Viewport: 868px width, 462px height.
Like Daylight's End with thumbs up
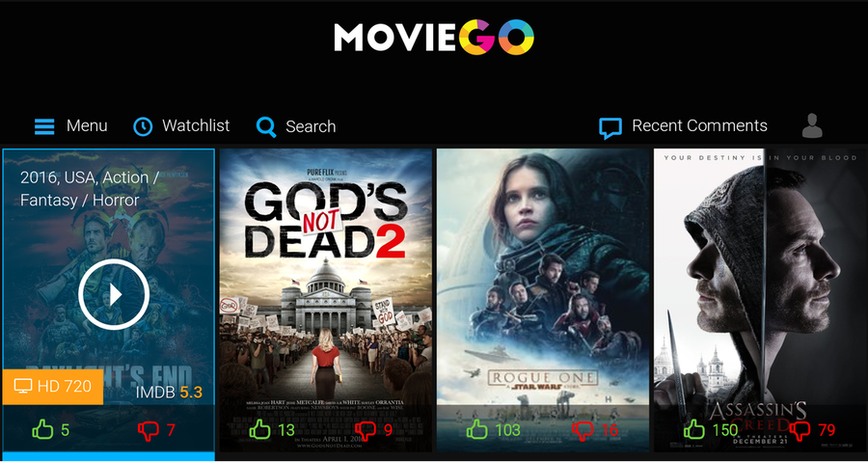pos(42,430)
